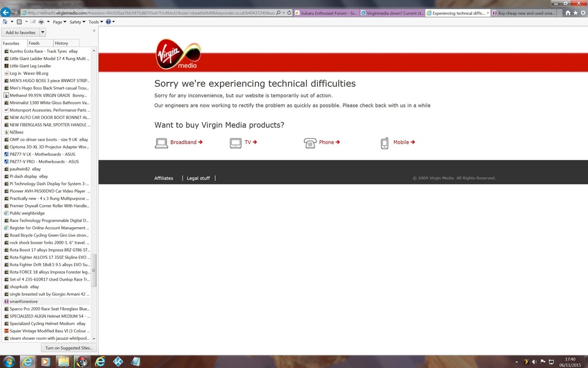Switch to Virginmedia down? tab
This screenshot has height=368, width=588.
pyautogui.click(x=392, y=13)
